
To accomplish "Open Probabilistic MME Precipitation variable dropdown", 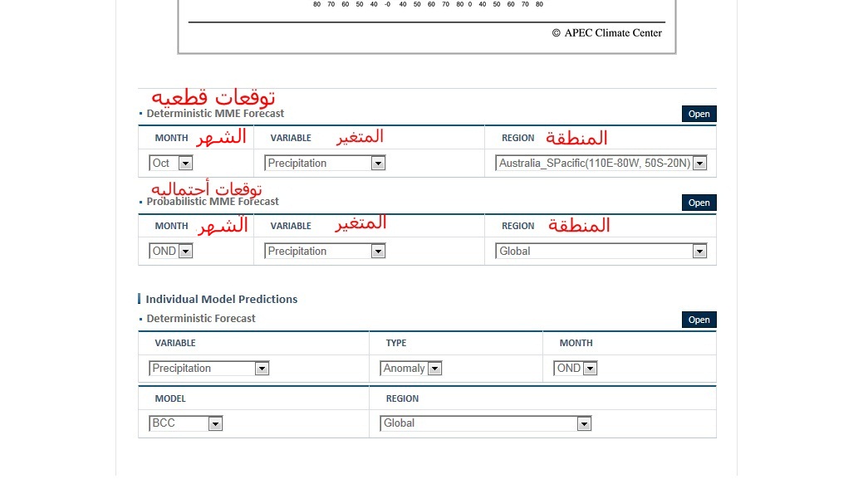I will click(325, 251).
